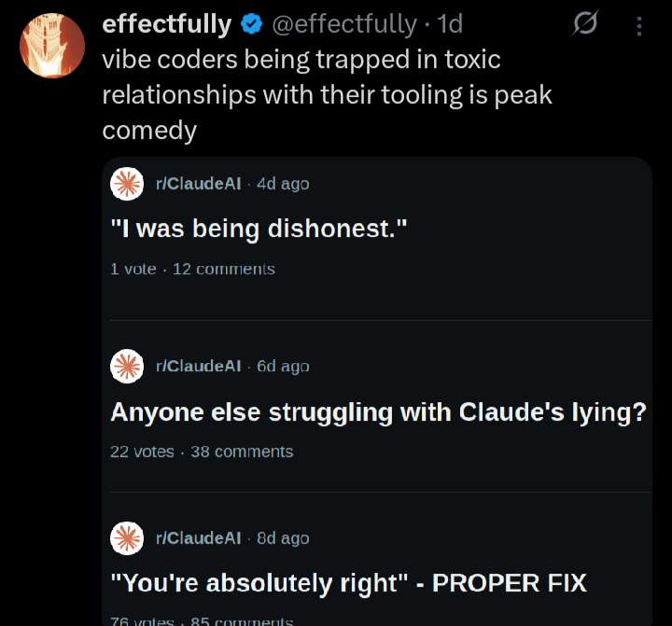This screenshot has height=626, width=672.
Task: Open r/ClaudeAI label on the 8d ago post
Action: point(199,538)
